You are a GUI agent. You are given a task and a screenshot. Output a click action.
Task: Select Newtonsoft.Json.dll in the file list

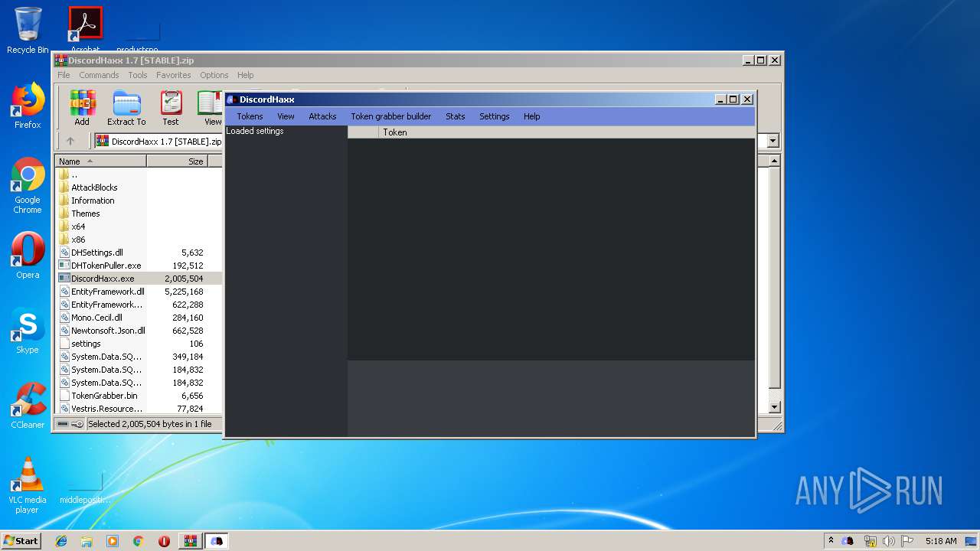(108, 331)
